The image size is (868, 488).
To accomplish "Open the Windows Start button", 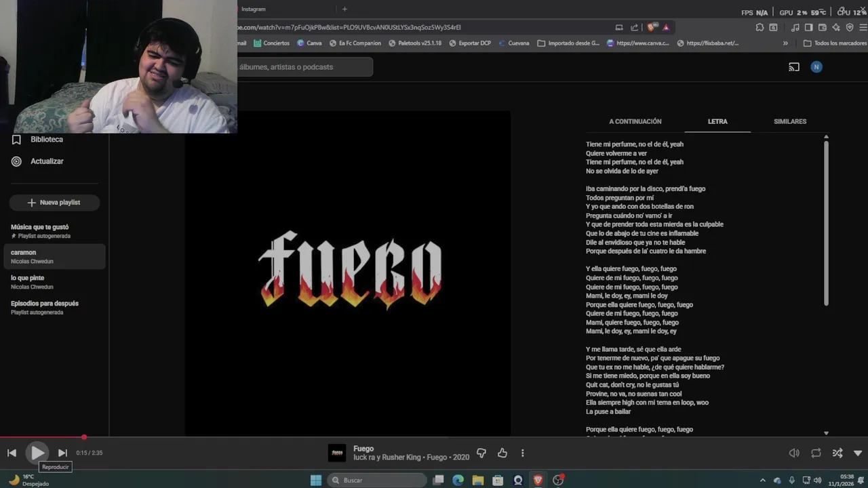I will tap(316, 480).
